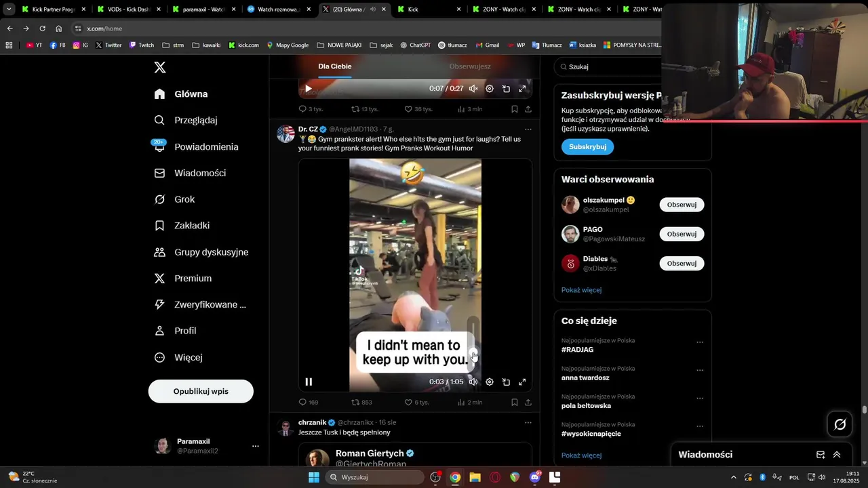The width and height of the screenshot is (868, 488).
Task: Enter fullscreen on the top 0:27 video
Action: click(x=522, y=88)
